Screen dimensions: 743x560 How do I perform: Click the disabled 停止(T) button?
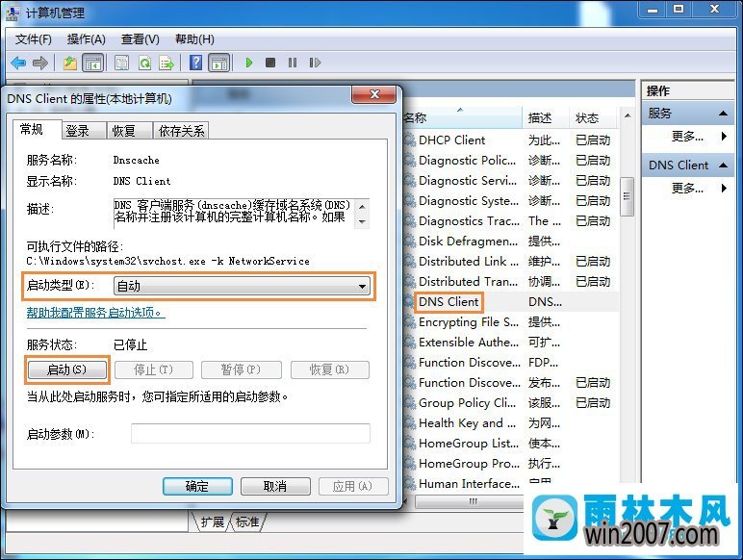(x=154, y=369)
